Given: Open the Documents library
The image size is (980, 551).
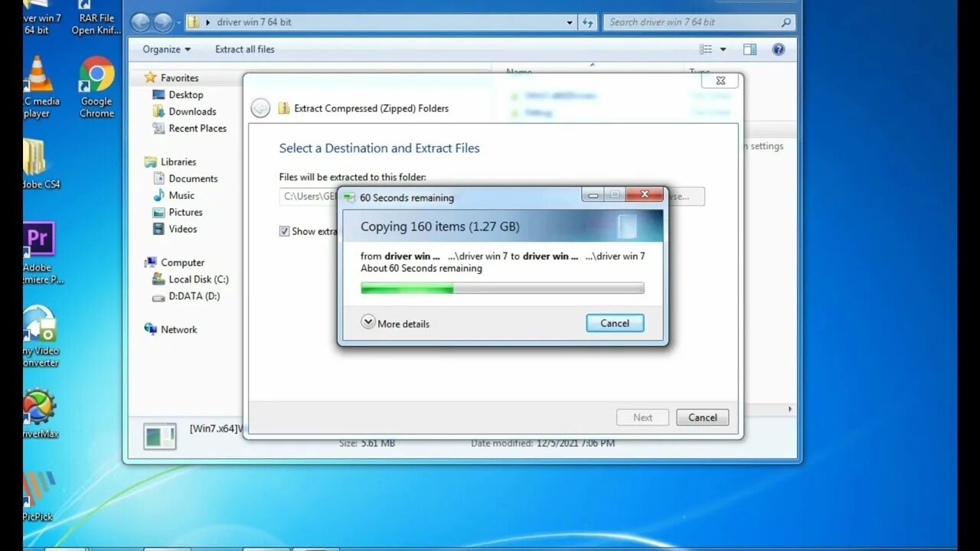Looking at the screenshot, I should 193,178.
